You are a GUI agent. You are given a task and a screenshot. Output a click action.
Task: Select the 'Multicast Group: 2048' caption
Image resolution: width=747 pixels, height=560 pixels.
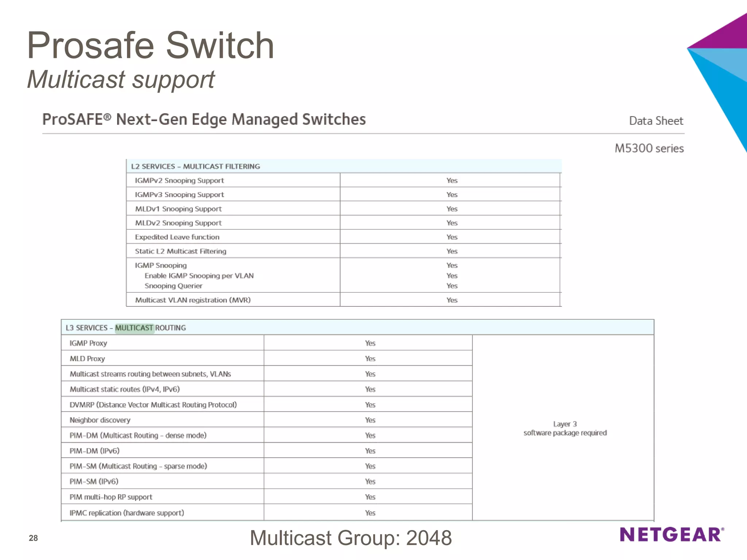(x=351, y=538)
